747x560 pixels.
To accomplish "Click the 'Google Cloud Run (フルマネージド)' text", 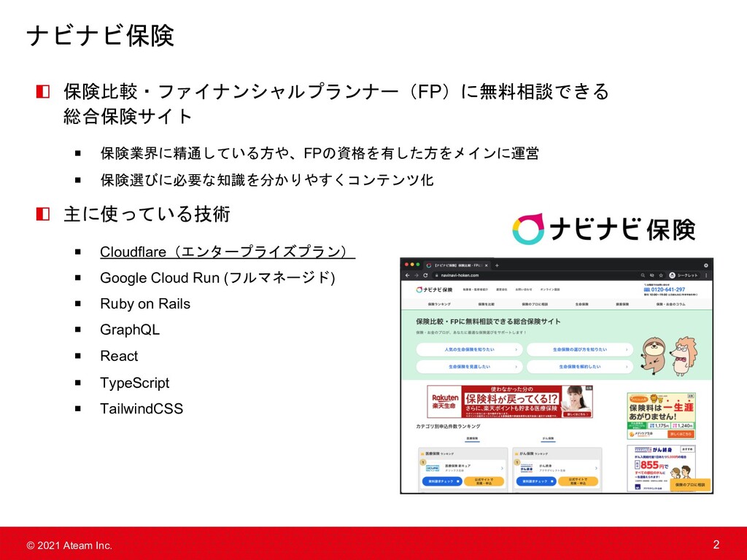I will click(x=217, y=278).
